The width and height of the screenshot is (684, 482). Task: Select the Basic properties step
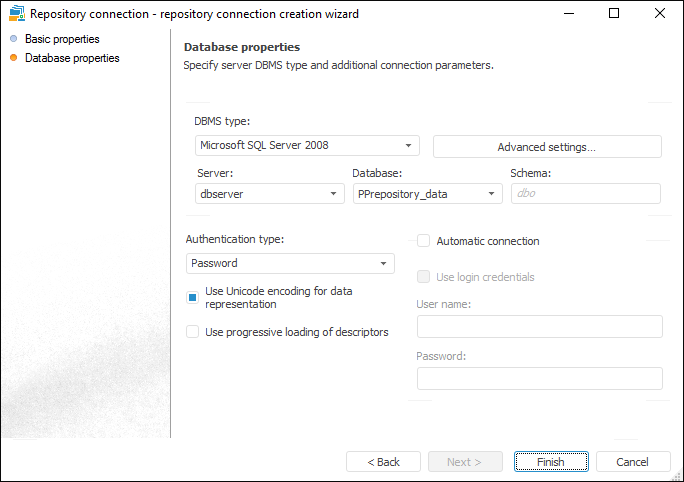click(x=61, y=39)
